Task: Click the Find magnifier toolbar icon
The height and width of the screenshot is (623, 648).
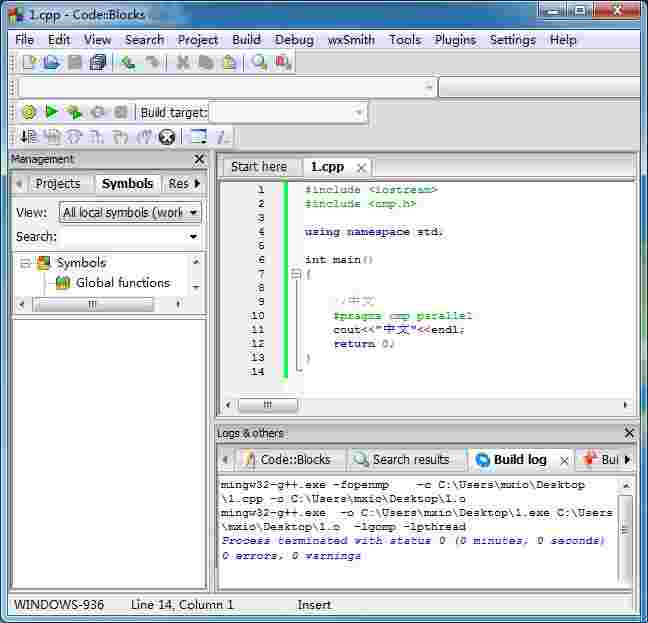Action: coord(259,63)
